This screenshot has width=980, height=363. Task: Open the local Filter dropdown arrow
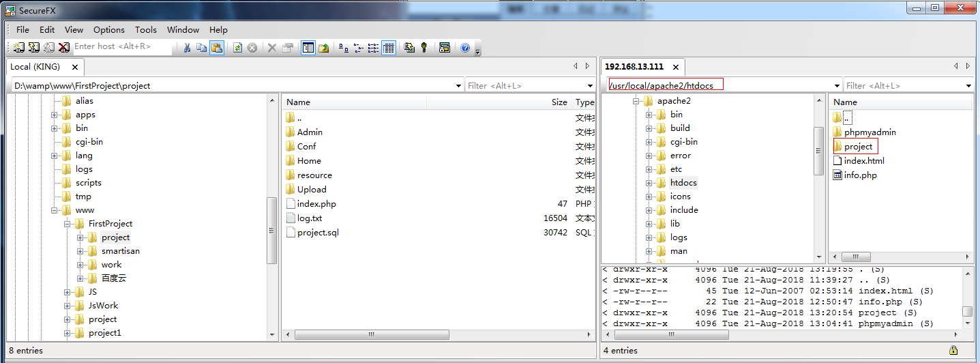pyautogui.click(x=590, y=86)
